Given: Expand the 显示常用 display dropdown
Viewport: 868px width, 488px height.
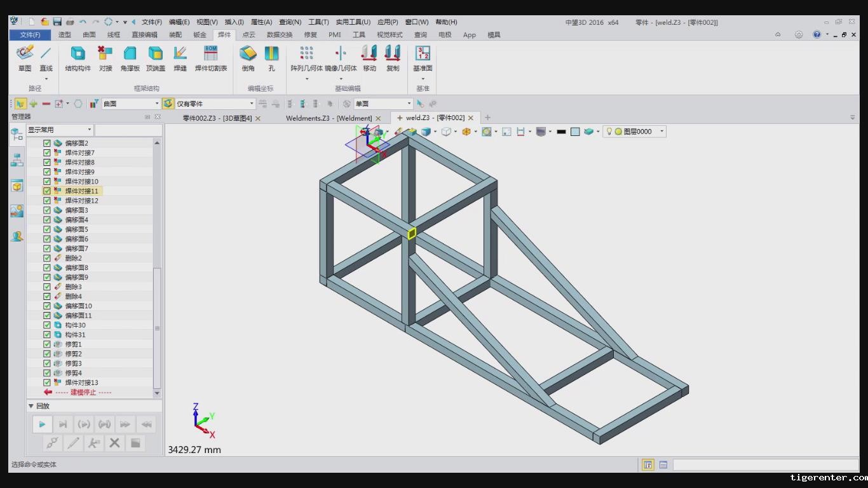Looking at the screenshot, I should [x=89, y=130].
